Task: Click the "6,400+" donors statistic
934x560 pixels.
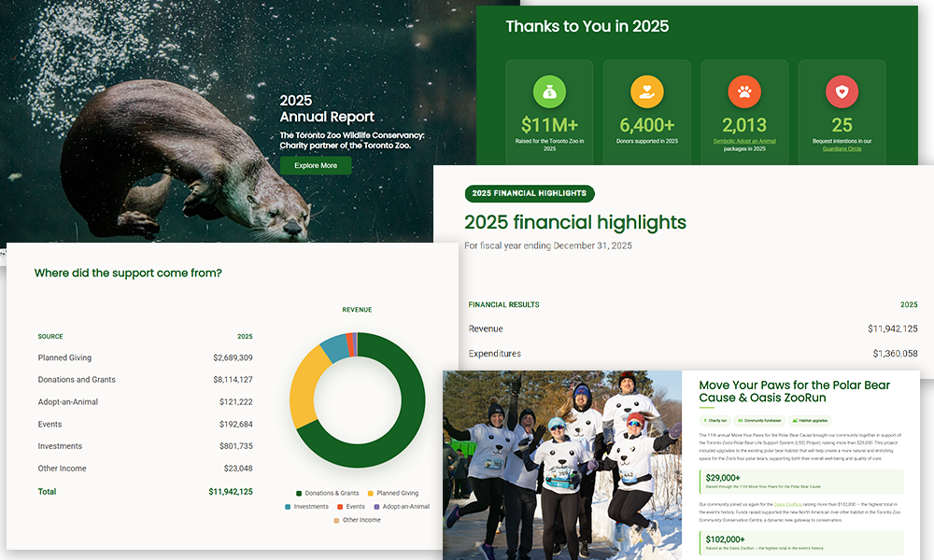Action: (x=647, y=125)
